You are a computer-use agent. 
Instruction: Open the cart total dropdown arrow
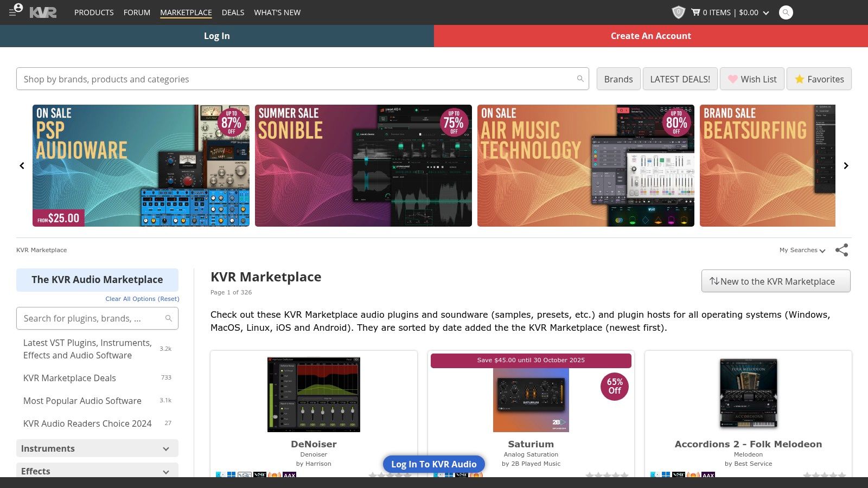765,12
